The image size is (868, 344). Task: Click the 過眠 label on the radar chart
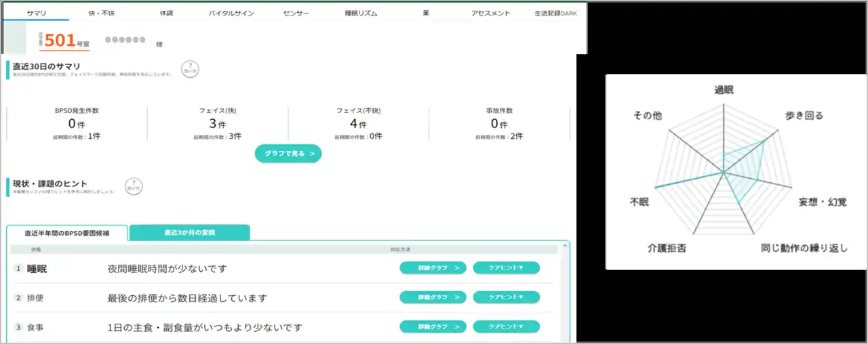(724, 90)
